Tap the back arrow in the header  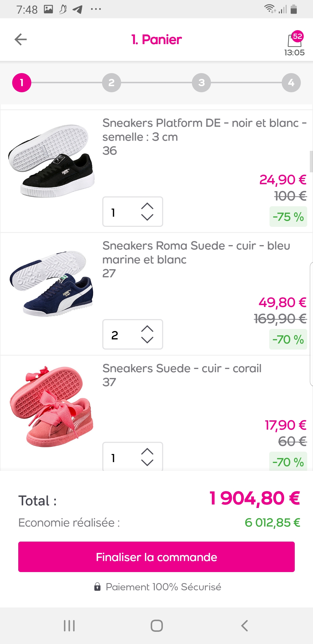point(21,39)
